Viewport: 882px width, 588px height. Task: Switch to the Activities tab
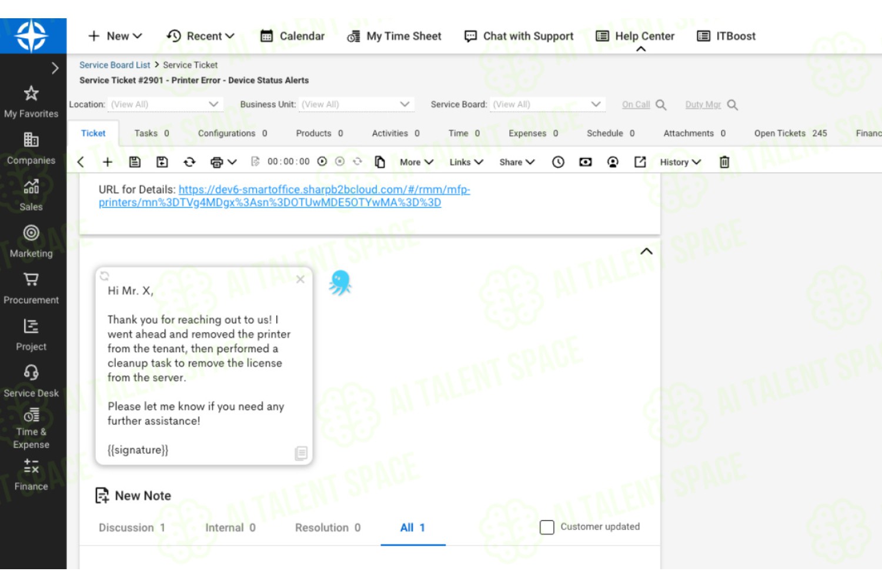tap(396, 133)
